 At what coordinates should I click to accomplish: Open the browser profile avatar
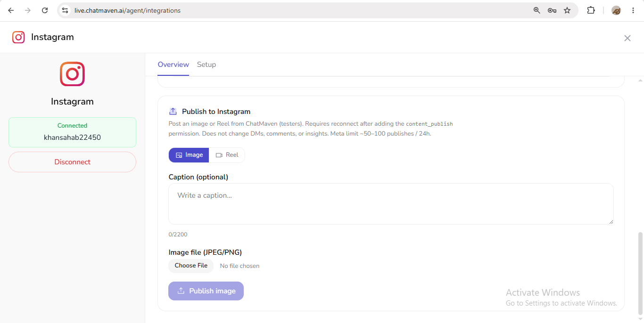616,10
